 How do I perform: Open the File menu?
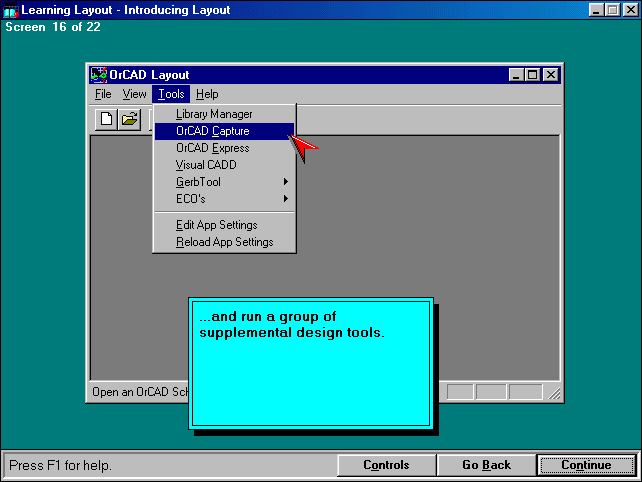point(103,94)
